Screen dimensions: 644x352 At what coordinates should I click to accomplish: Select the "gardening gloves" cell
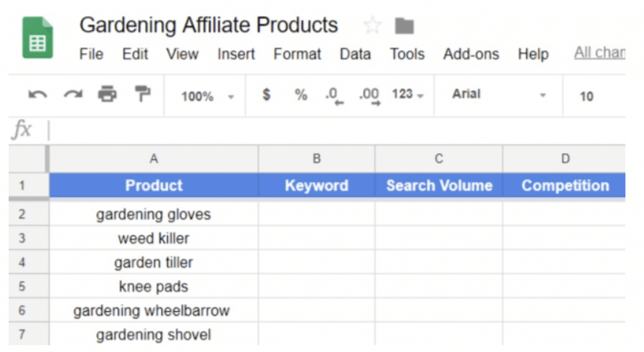coord(153,215)
